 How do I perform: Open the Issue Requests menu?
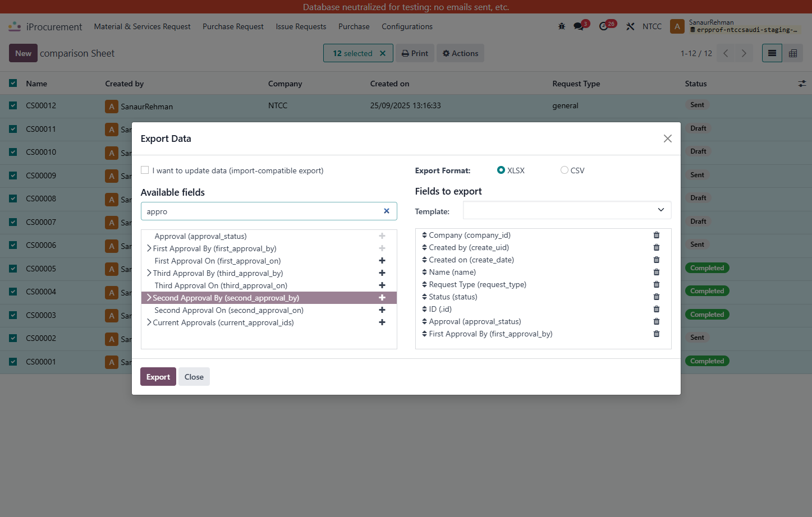301,26
